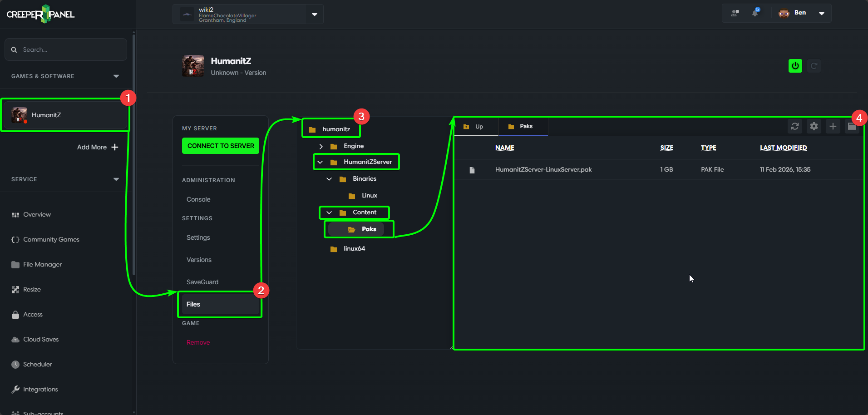Collapse the Content folder
Screen dimensions: 868x415
[x=329, y=212]
